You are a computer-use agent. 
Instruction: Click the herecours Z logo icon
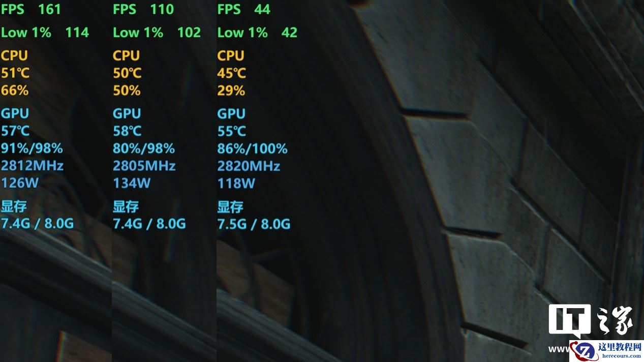[584, 352]
